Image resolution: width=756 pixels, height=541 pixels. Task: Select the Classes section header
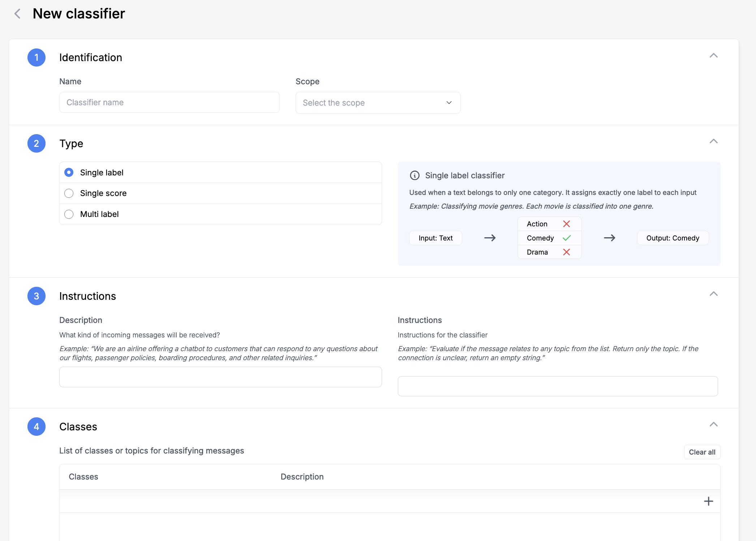click(x=78, y=426)
